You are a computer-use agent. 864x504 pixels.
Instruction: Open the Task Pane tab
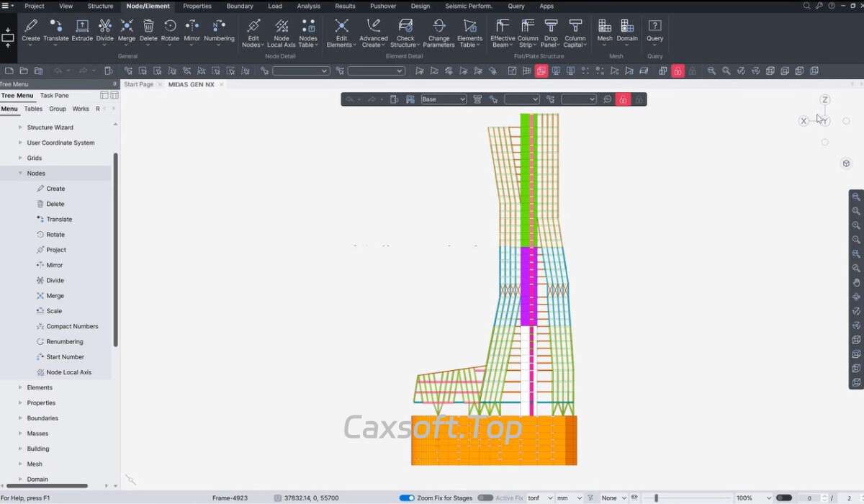point(54,95)
